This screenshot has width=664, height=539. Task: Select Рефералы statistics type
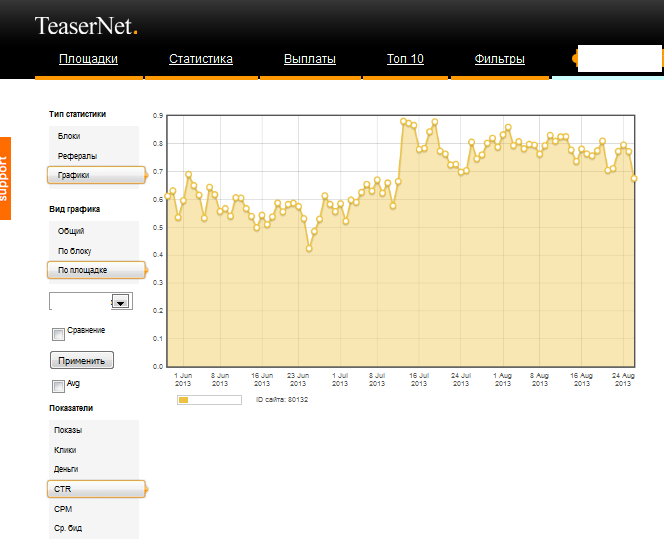coord(77,156)
